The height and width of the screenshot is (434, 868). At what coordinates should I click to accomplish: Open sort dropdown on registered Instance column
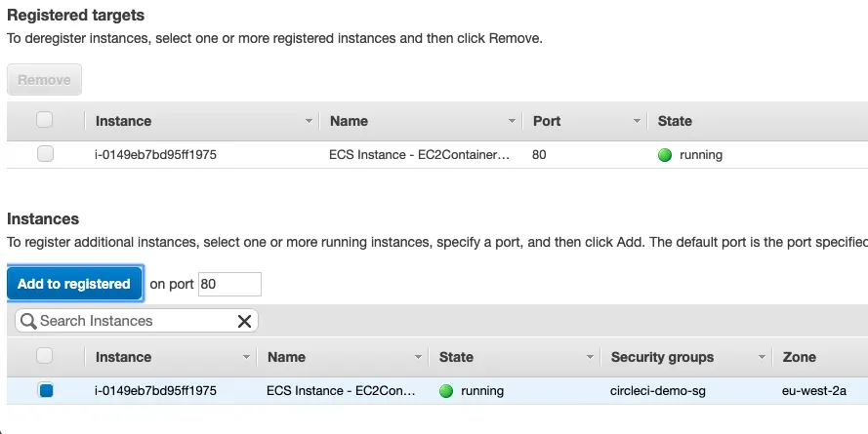pos(310,121)
